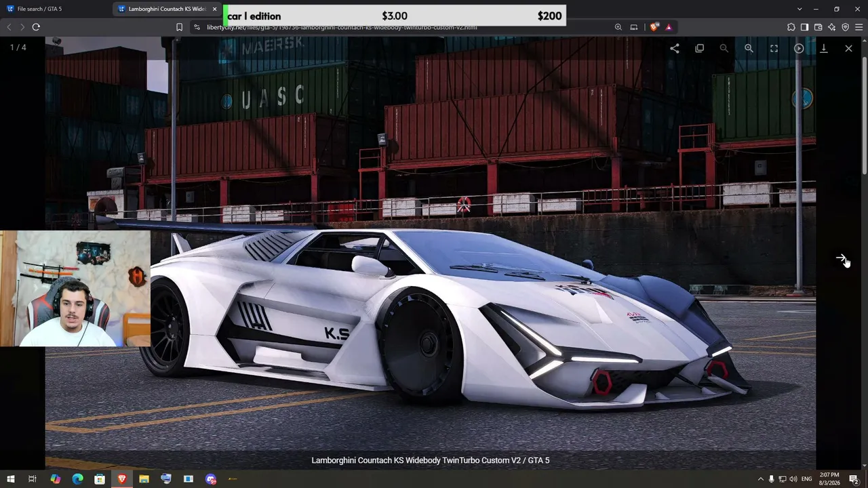This screenshot has height=488, width=868.
Task: View site information for libertycity.net
Action: (197, 27)
